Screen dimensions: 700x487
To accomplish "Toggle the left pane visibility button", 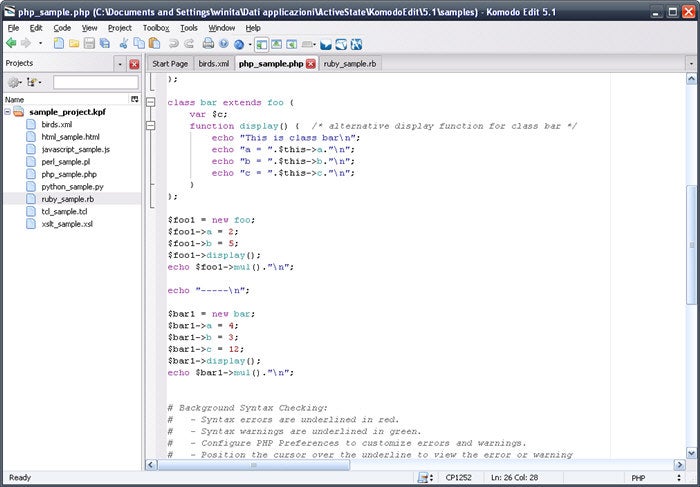I will 261,43.
